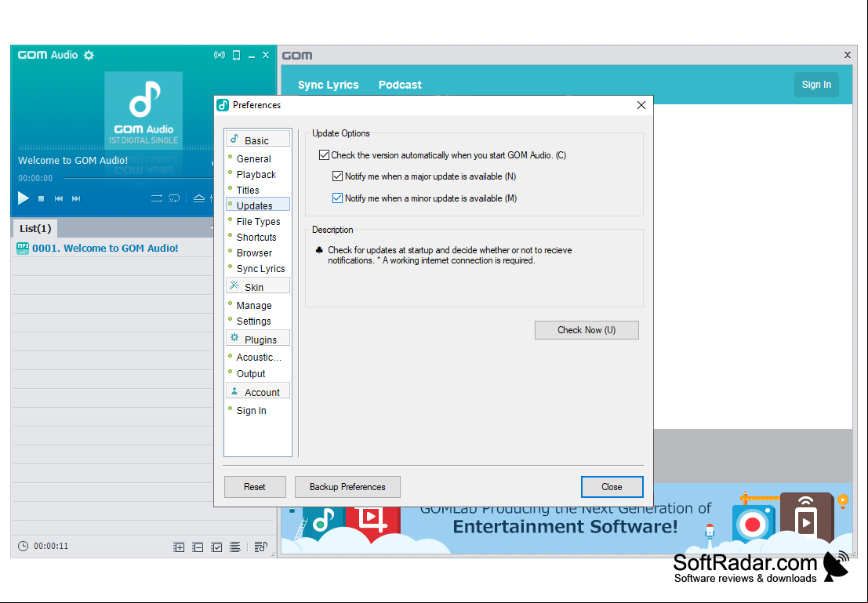Open the Output plugin page

pos(251,374)
